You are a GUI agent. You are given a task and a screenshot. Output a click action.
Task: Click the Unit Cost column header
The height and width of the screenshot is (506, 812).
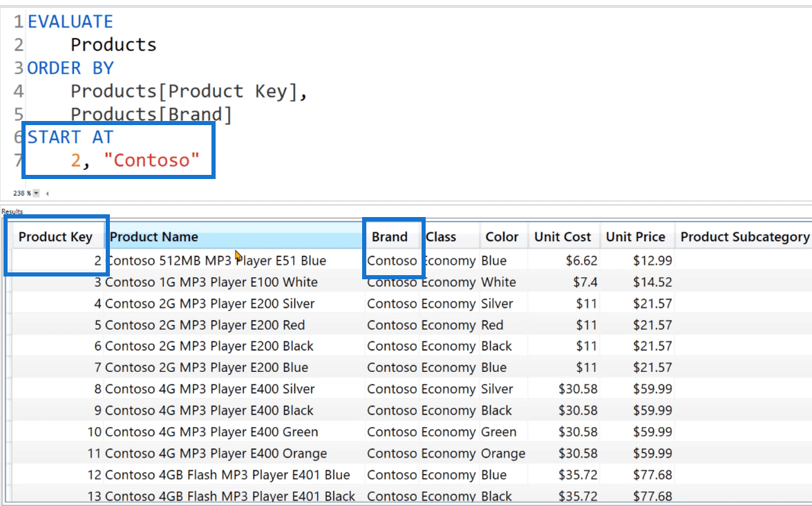[563, 237]
